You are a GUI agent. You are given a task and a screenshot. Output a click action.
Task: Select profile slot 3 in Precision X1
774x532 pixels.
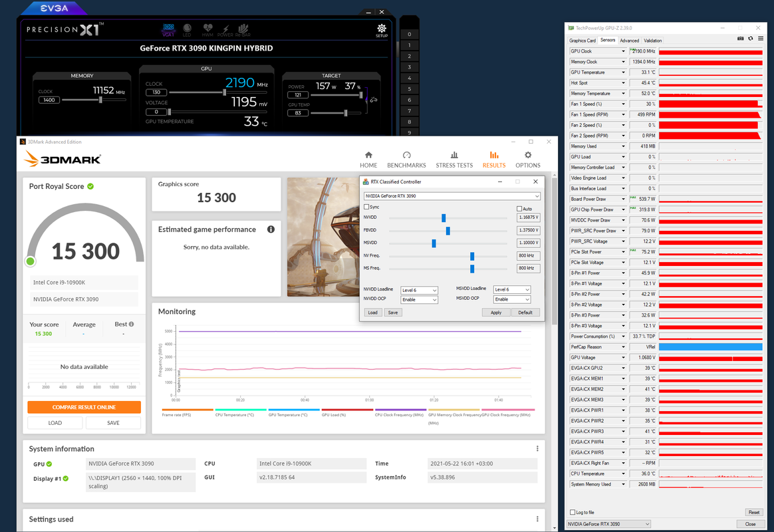click(x=409, y=67)
